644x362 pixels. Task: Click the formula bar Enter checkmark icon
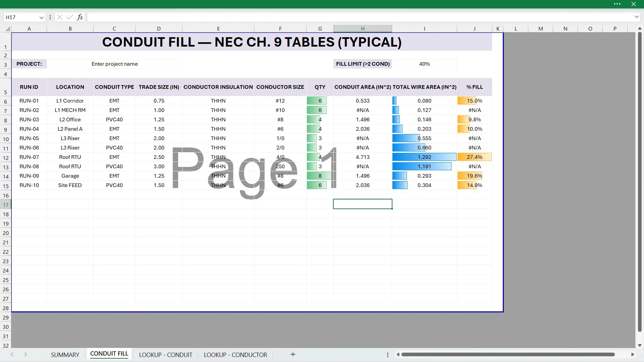(x=70, y=17)
